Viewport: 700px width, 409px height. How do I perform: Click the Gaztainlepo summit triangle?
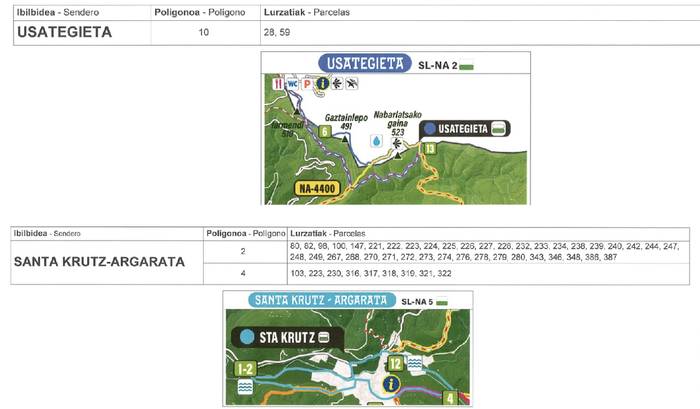click(x=345, y=139)
